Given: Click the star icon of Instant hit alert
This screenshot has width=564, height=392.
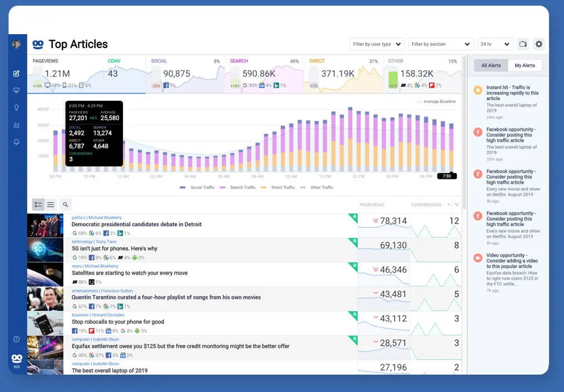Looking at the screenshot, I should (x=478, y=90).
